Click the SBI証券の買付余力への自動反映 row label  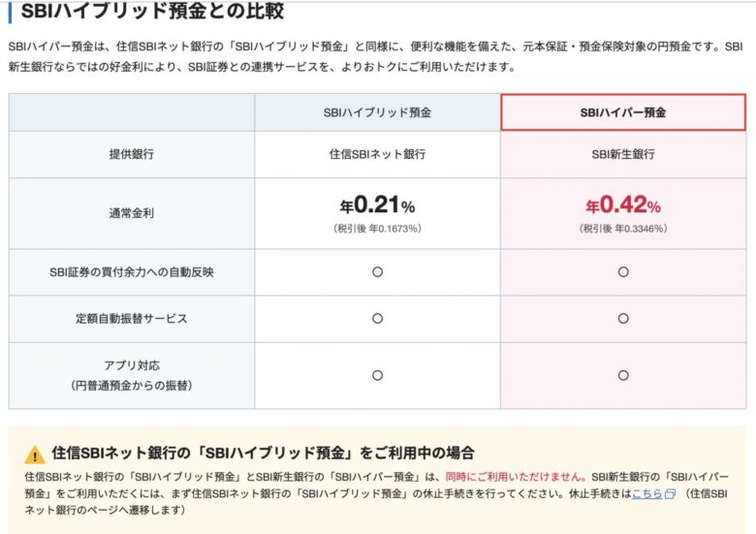coord(132,272)
